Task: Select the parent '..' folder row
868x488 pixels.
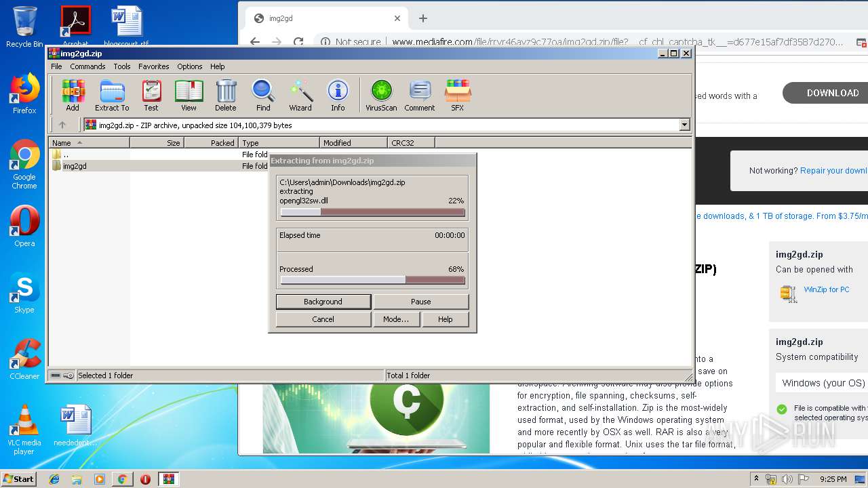Action: pos(159,155)
